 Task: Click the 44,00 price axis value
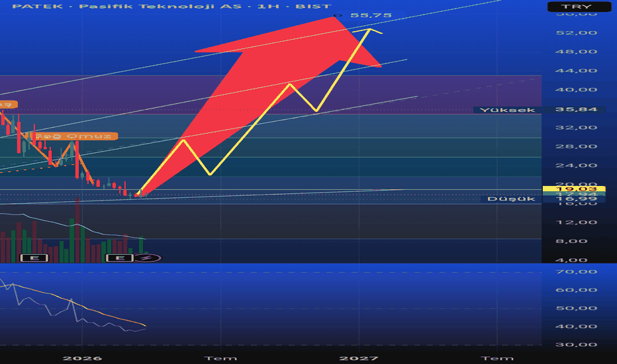[x=577, y=71]
